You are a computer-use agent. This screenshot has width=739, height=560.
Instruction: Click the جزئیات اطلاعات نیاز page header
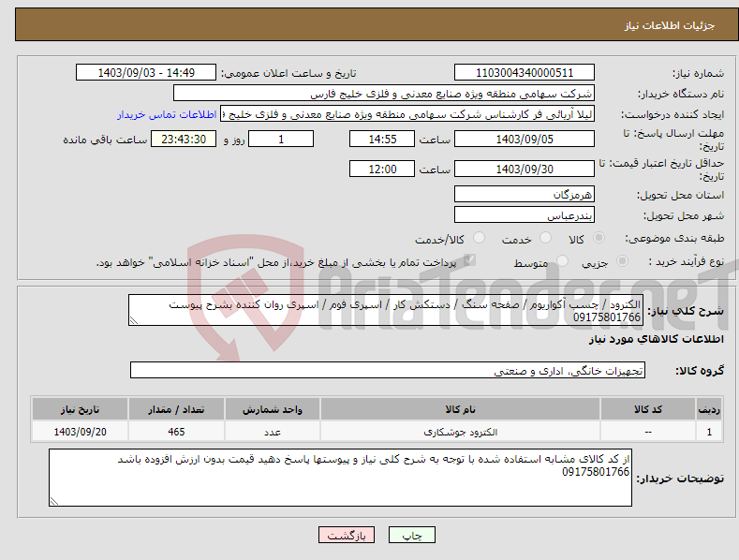tap(670, 25)
